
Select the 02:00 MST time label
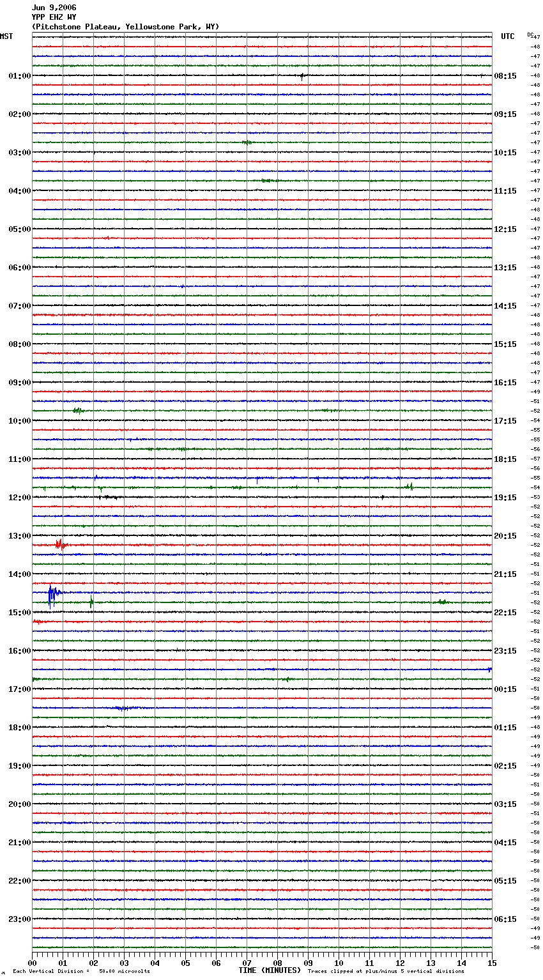20,114
